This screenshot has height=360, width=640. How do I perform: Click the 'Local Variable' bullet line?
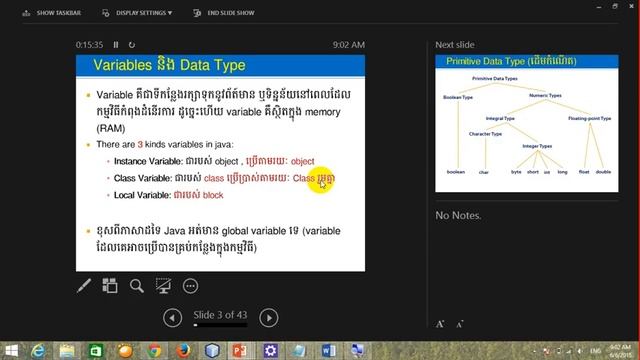tap(169, 195)
